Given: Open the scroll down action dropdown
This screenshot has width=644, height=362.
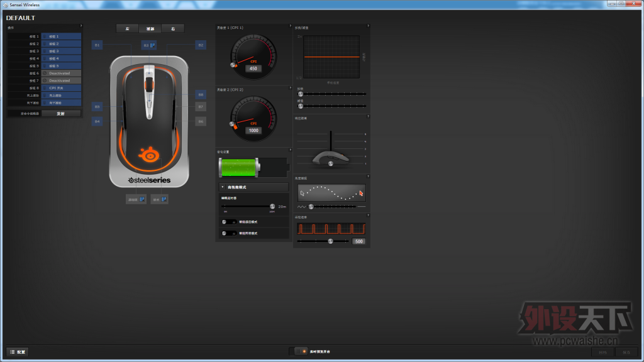Looking at the screenshot, I should (x=61, y=103).
